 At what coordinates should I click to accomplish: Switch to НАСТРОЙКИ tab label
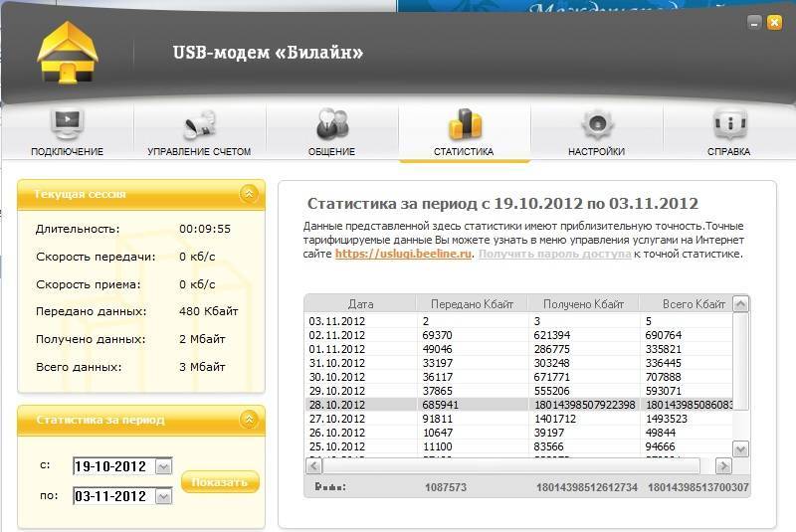coord(596,151)
